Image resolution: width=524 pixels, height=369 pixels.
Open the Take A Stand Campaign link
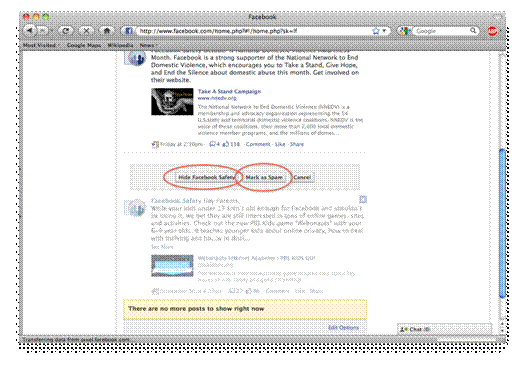click(229, 91)
